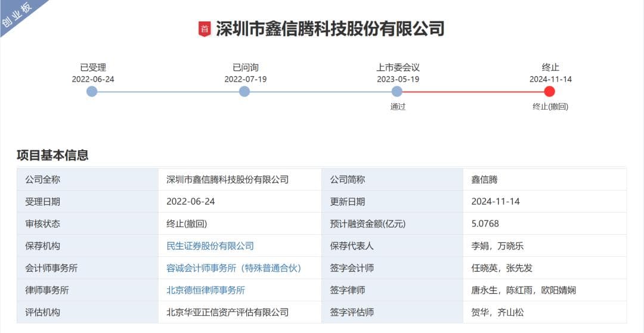Click the 项目基本信息 section heading
The height and width of the screenshot is (333, 644).
click(x=52, y=155)
